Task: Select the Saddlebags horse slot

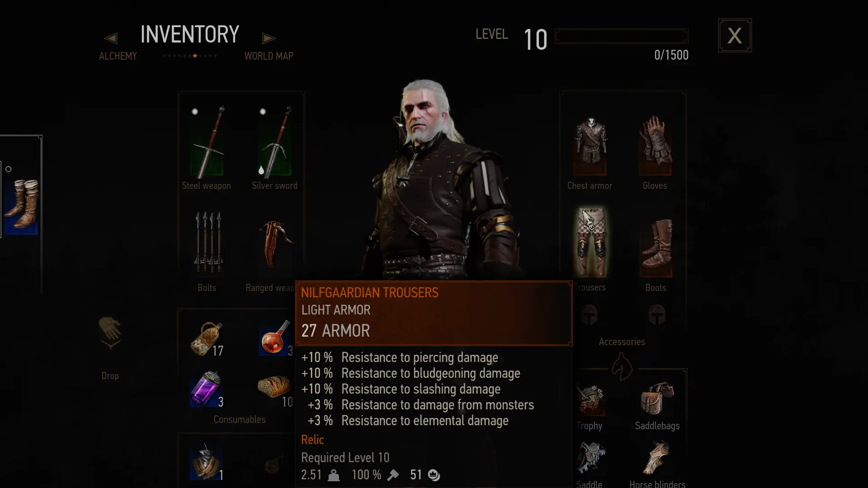Action: 657,399
